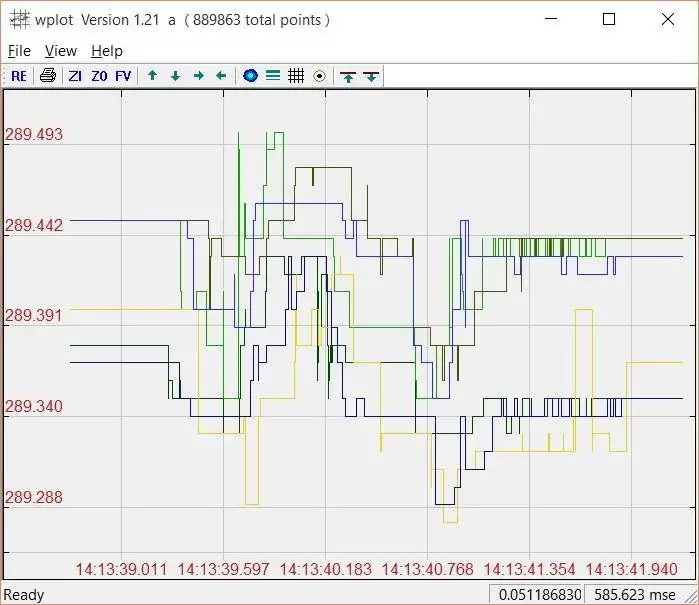Click the 289.442 y-axis label
Image resolution: width=699 pixels, height=605 pixels.
point(34,225)
